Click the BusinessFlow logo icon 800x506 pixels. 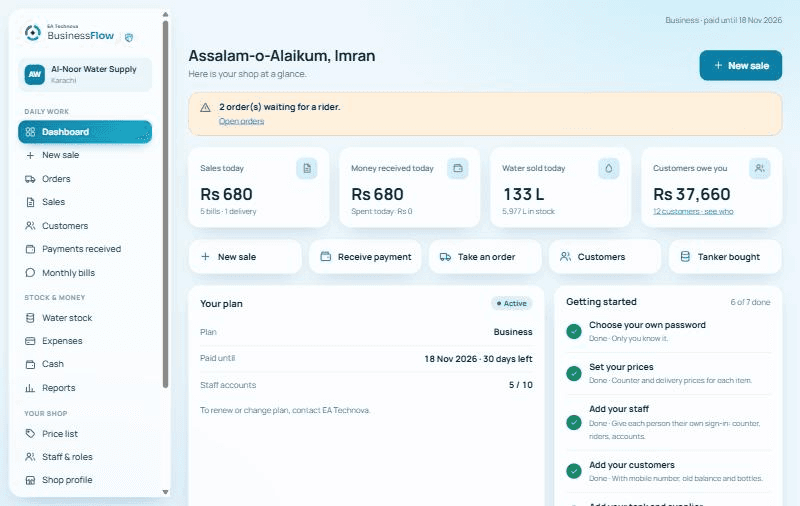coord(33,33)
